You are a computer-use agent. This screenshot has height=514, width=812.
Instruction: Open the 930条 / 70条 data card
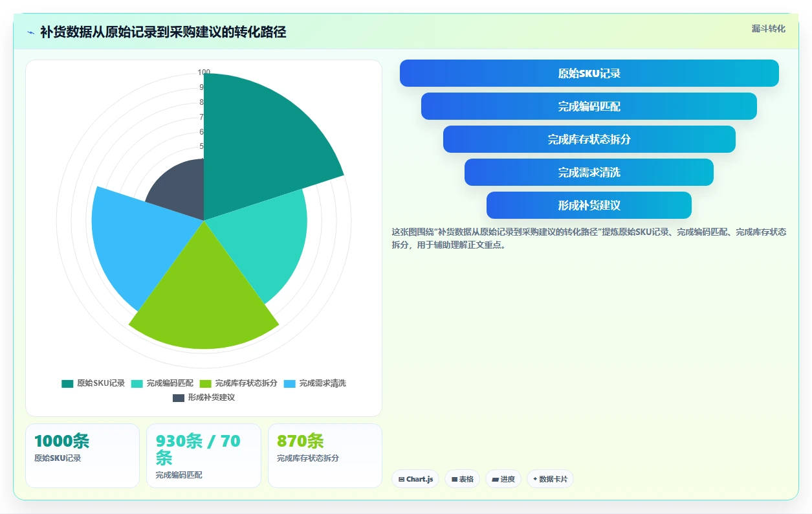[x=204, y=456]
